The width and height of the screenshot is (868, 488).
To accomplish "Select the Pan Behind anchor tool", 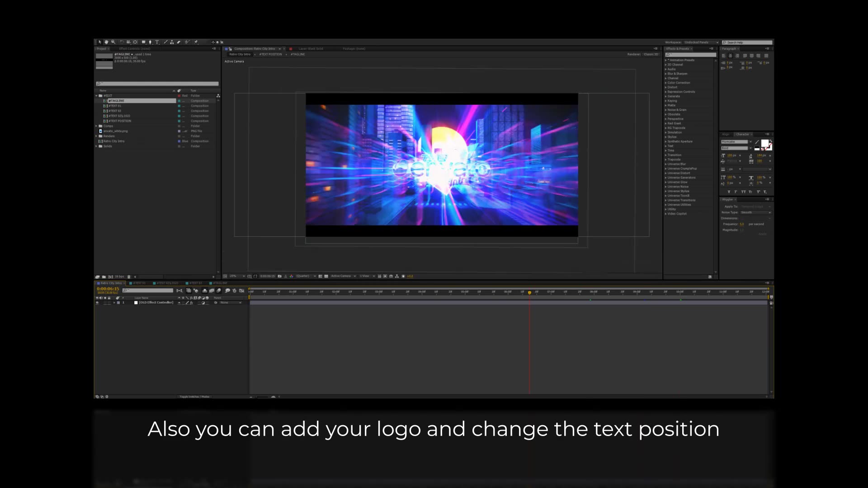I will pos(135,42).
